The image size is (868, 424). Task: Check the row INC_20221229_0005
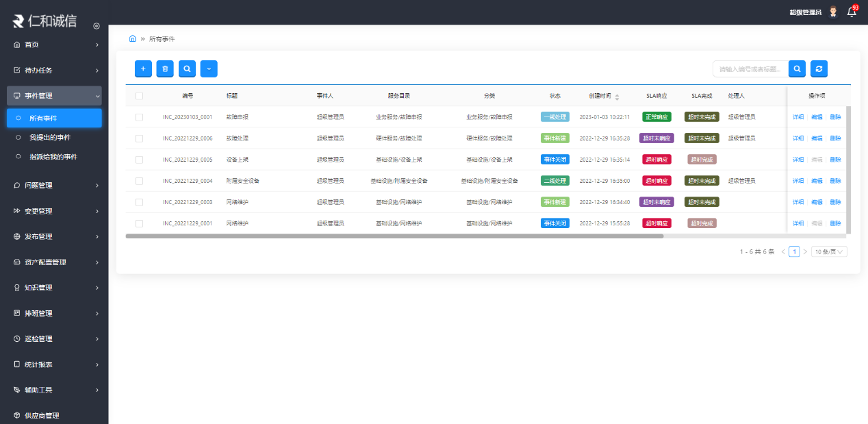click(x=139, y=160)
